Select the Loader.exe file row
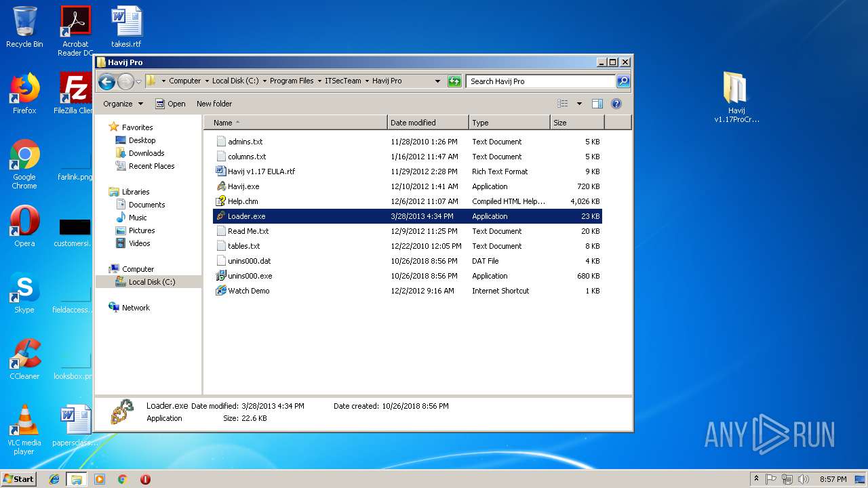This screenshot has width=868, height=488. pos(407,216)
